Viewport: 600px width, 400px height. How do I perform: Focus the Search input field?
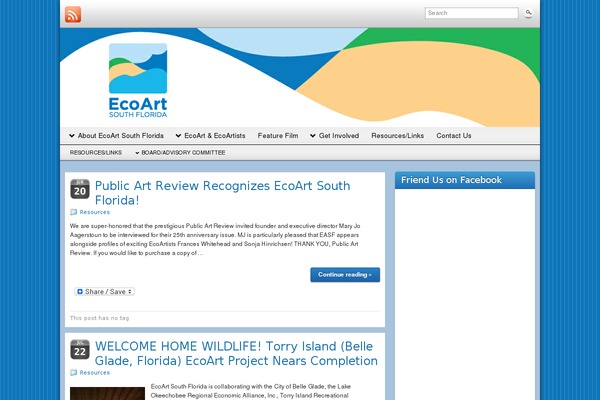point(471,13)
